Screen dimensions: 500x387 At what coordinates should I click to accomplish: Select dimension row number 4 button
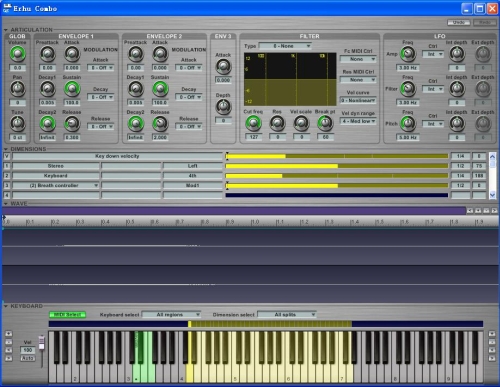(x=7, y=195)
